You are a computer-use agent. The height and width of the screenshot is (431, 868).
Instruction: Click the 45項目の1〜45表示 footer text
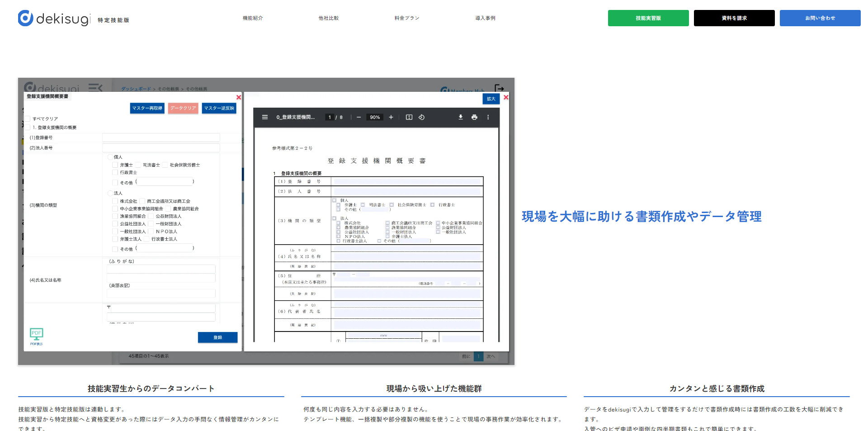(148, 356)
